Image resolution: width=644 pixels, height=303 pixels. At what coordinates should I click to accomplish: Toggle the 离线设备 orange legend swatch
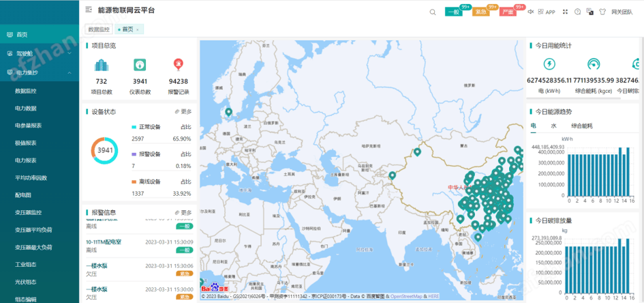[134, 182]
